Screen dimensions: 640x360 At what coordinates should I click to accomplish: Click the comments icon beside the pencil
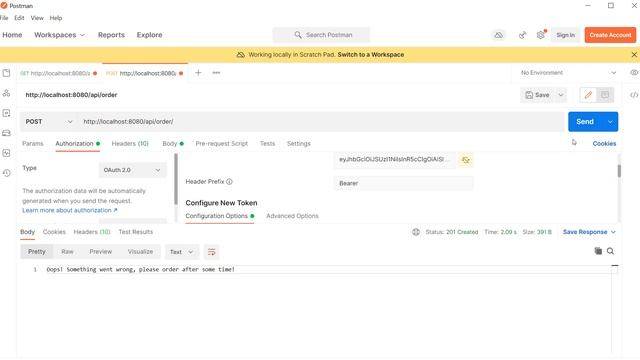(605, 95)
